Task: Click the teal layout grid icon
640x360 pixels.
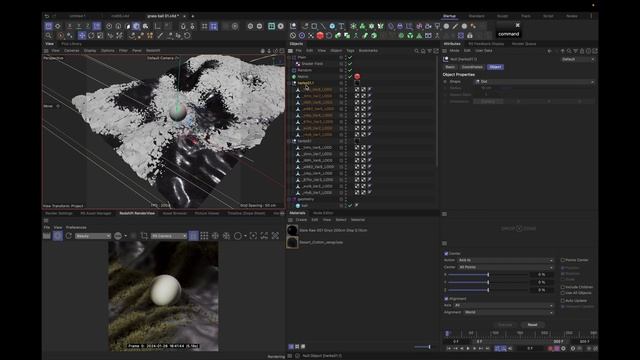Action: point(271,26)
